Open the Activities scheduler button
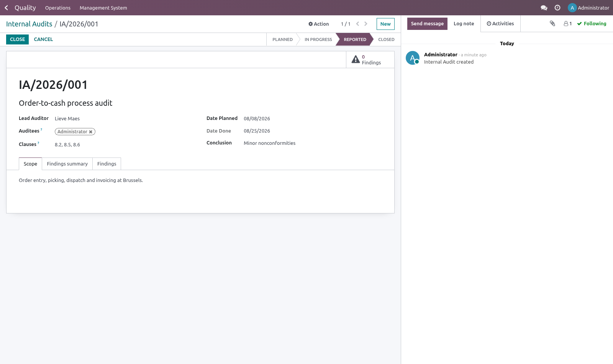 [x=500, y=24]
